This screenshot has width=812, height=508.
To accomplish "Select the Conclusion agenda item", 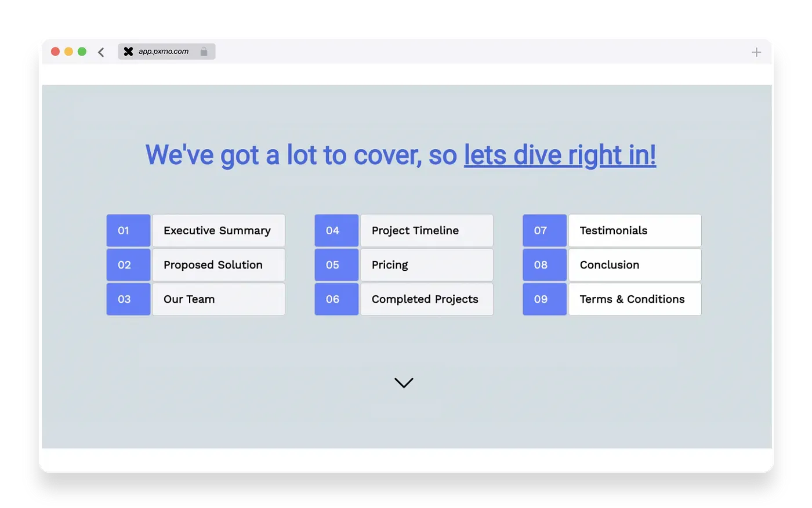I will coord(634,265).
